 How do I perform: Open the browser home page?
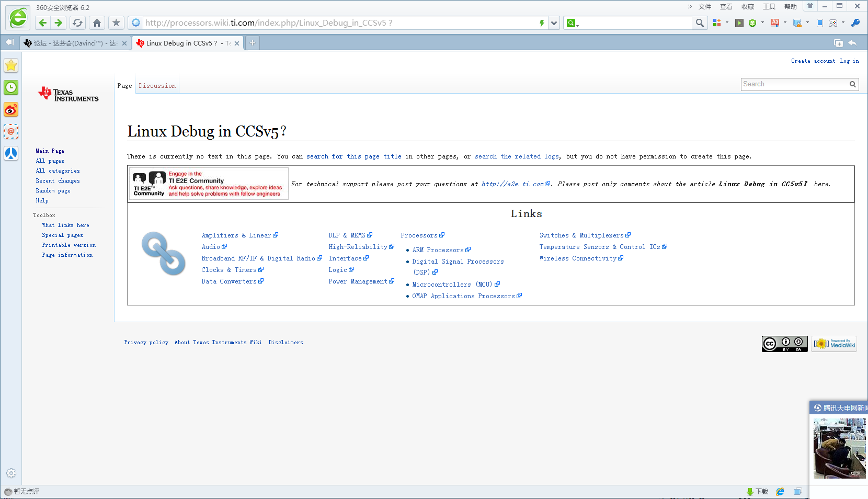click(97, 23)
